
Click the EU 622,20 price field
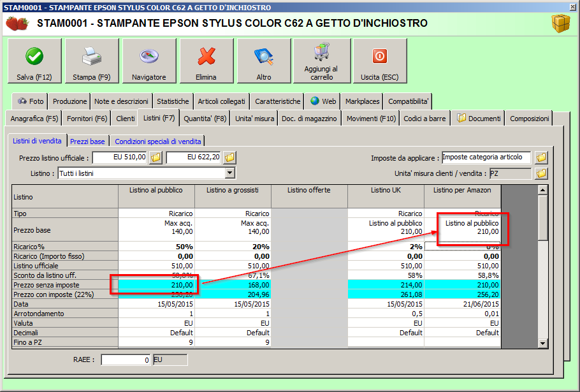tap(194, 157)
